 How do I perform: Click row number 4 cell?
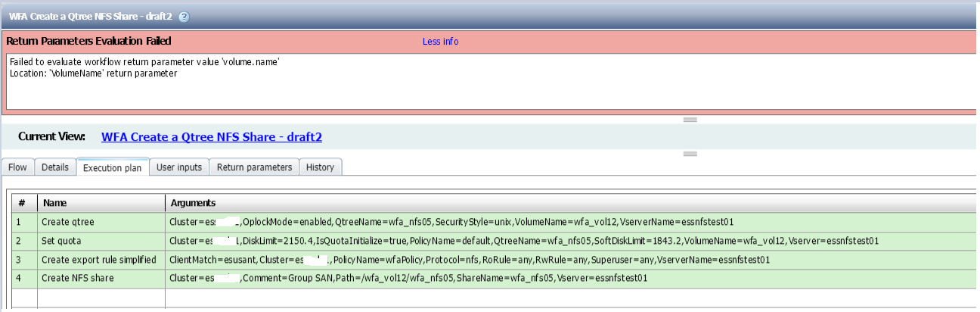pos(24,278)
